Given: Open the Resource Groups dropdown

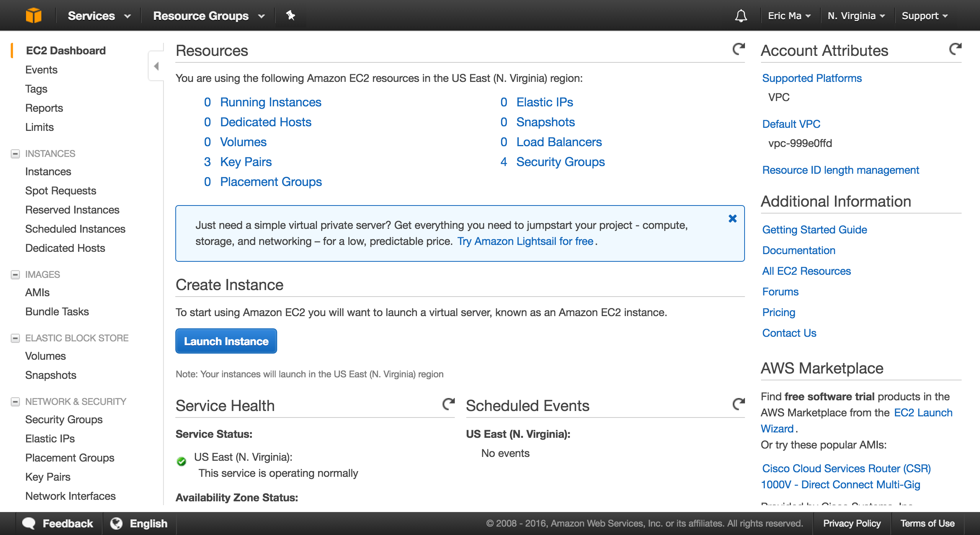Looking at the screenshot, I should (x=209, y=16).
